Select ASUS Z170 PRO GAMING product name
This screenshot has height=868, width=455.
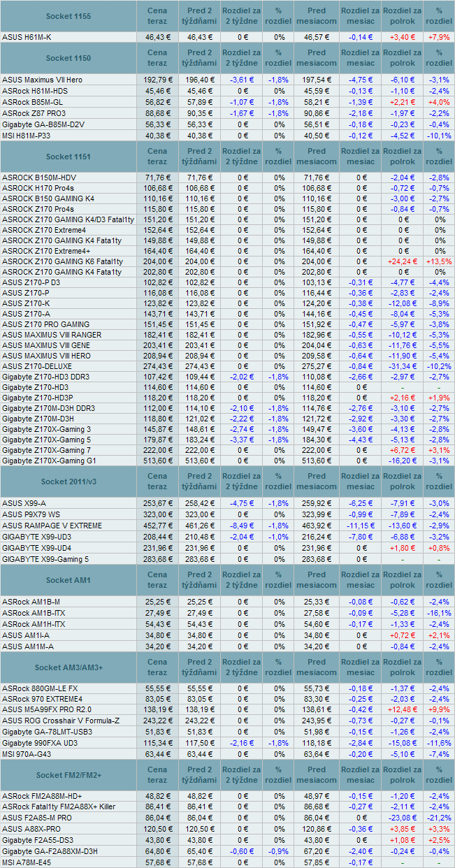coord(45,324)
